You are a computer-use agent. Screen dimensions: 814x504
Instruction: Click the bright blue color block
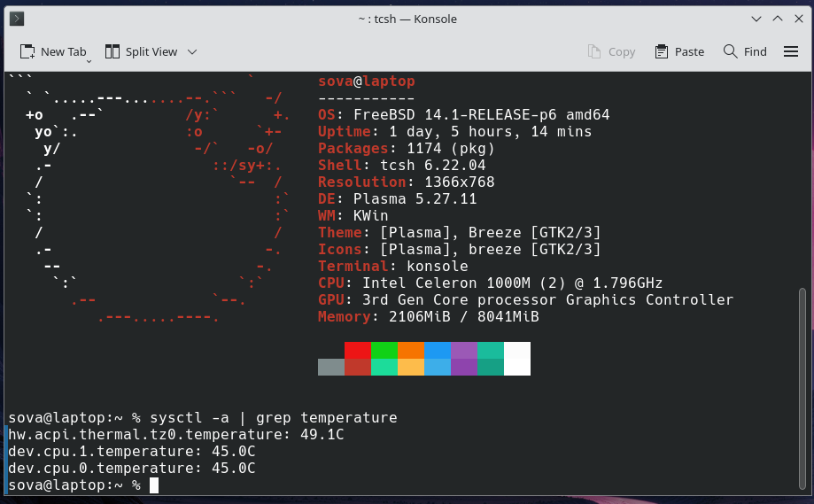click(437, 350)
